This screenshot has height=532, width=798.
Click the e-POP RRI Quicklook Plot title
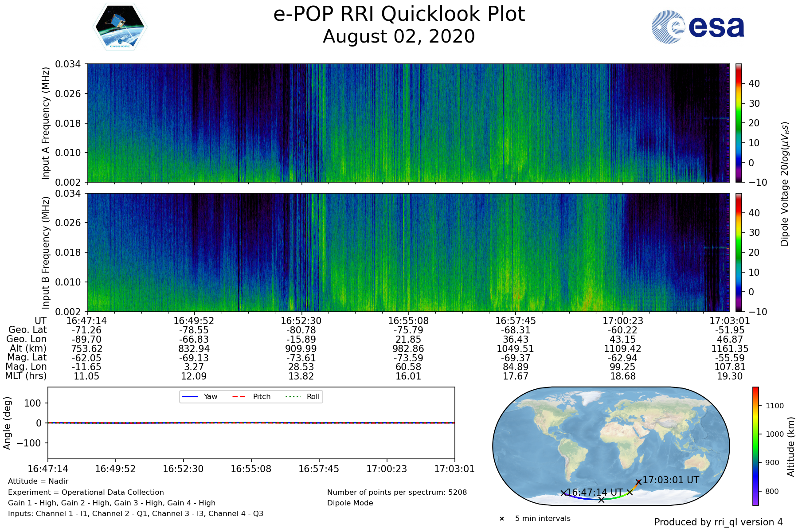pos(399,14)
